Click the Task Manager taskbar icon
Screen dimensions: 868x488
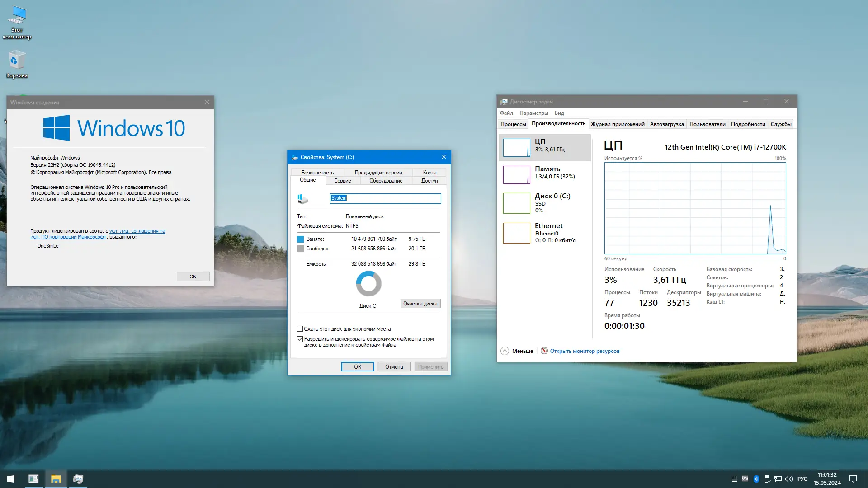[78, 479]
